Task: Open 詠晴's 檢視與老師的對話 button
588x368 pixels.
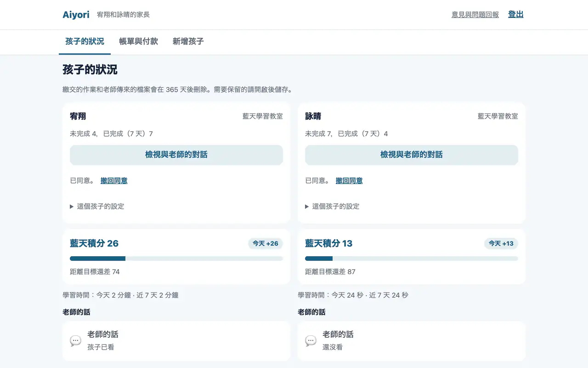Action: [412, 155]
